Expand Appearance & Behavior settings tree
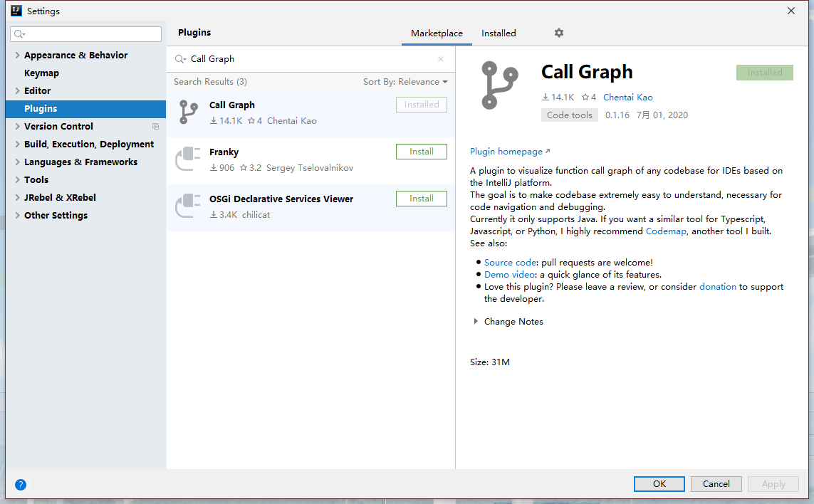 pyautogui.click(x=17, y=56)
